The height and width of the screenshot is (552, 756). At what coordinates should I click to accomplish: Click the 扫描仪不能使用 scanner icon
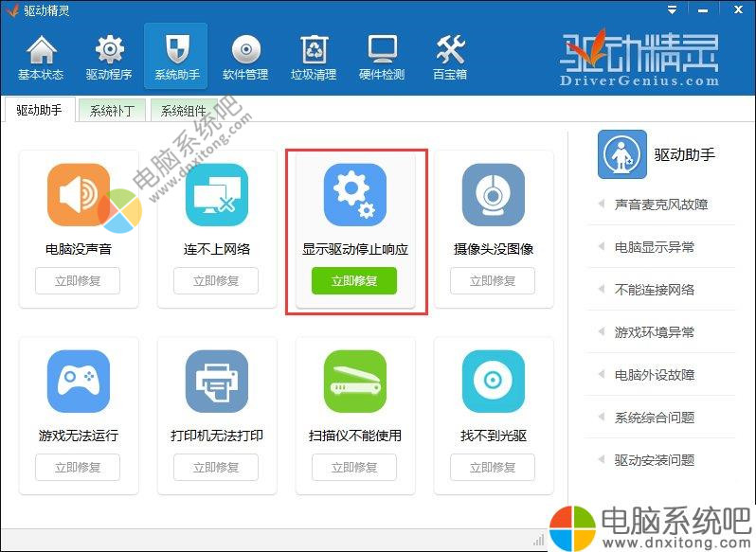click(355, 382)
